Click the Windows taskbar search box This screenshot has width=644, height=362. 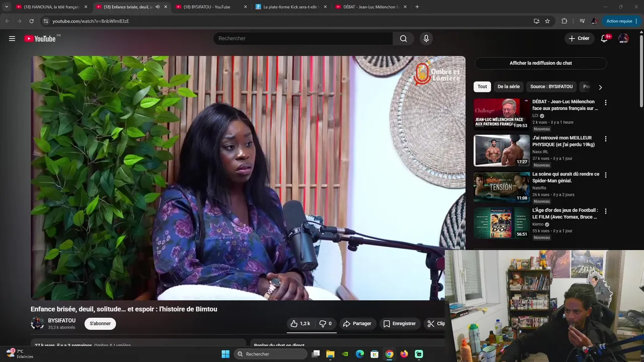click(x=271, y=354)
